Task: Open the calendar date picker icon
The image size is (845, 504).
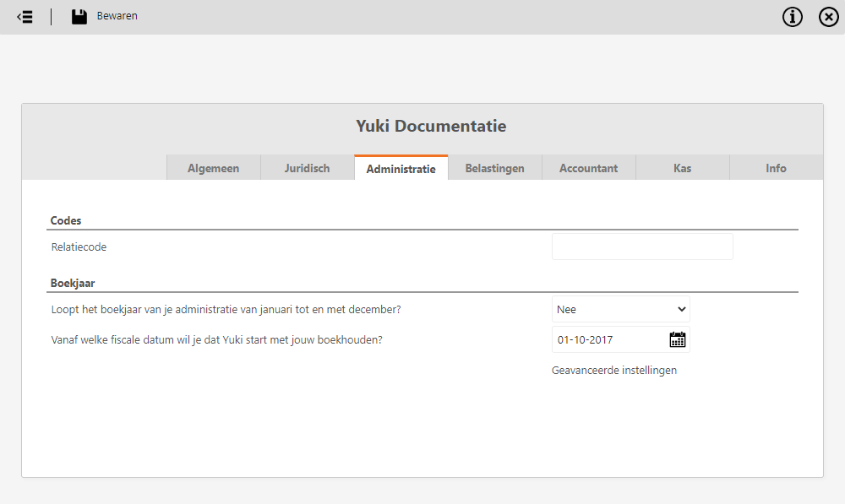Action: click(x=678, y=339)
